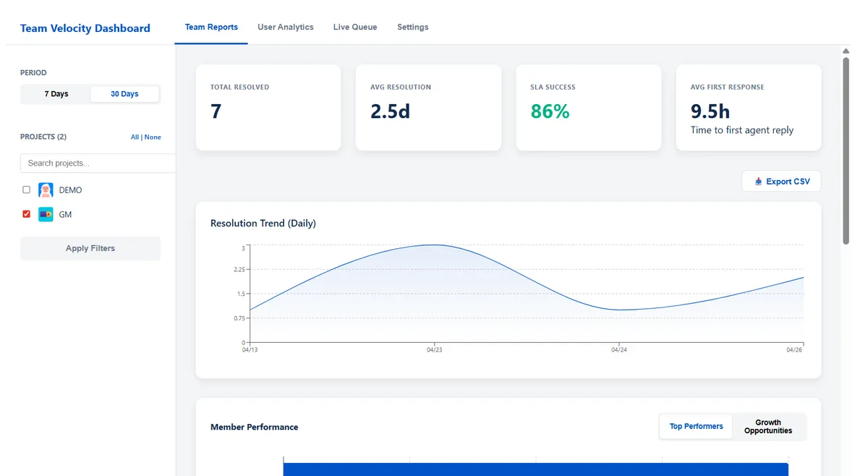Click the Time to first agent reply text
The image size is (868, 476).
point(742,130)
